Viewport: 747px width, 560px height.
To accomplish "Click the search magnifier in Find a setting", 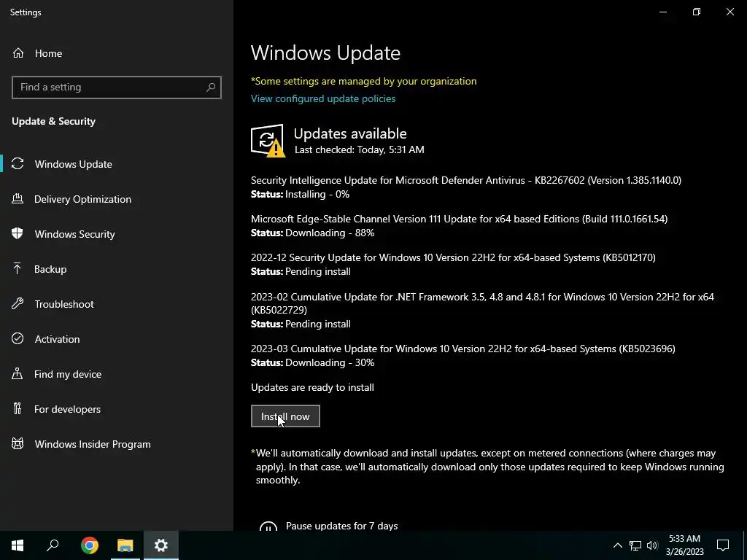I will [211, 87].
